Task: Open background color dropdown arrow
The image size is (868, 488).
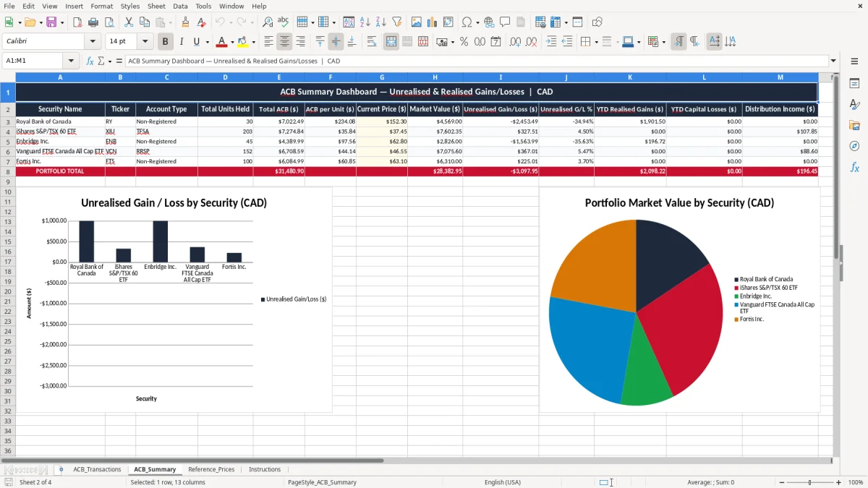Action: (x=253, y=42)
